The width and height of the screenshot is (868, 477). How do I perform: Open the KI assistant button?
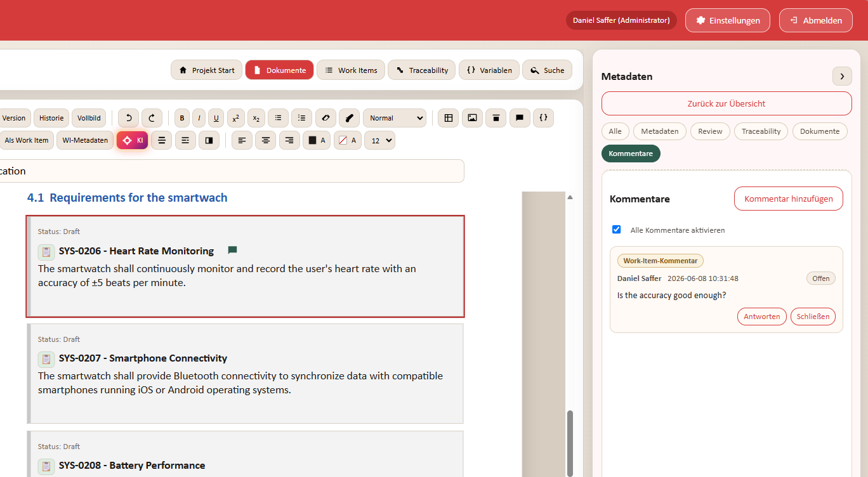[x=132, y=140]
